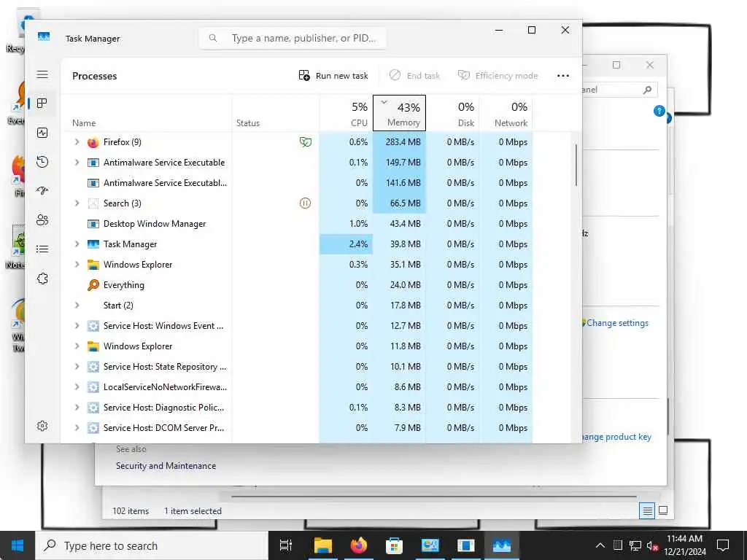The width and height of the screenshot is (747, 560).
Task: Expand the Firefox (9) process group
Action: point(77,142)
